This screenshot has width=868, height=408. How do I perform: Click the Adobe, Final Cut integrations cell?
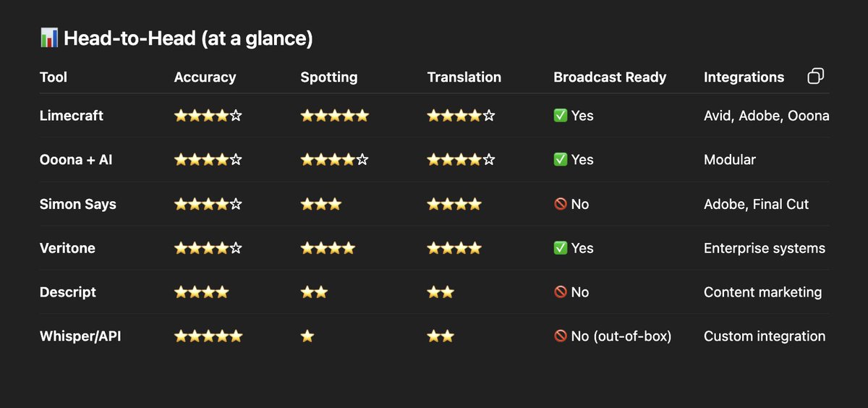coord(757,204)
